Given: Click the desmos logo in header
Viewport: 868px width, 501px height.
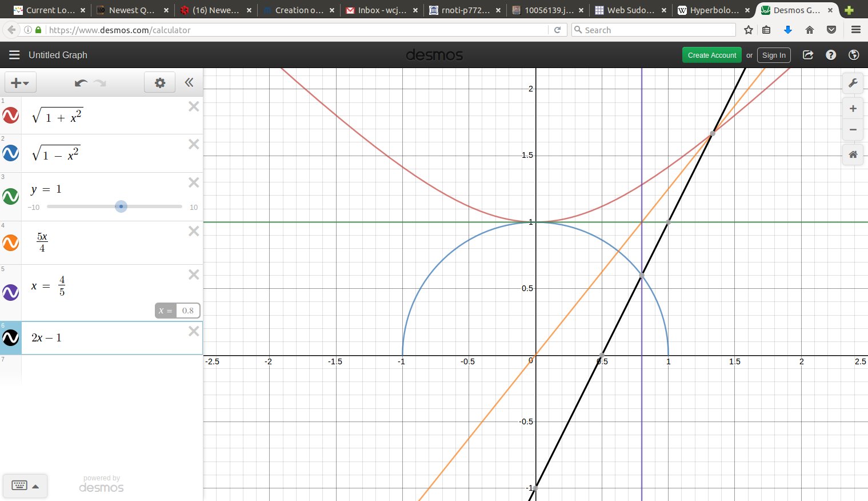Looking at the screenshot, I should [x=434, y=55].
